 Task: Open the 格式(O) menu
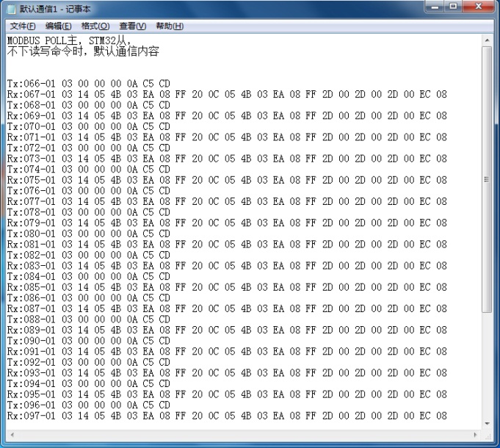click(x=95, y=26)
